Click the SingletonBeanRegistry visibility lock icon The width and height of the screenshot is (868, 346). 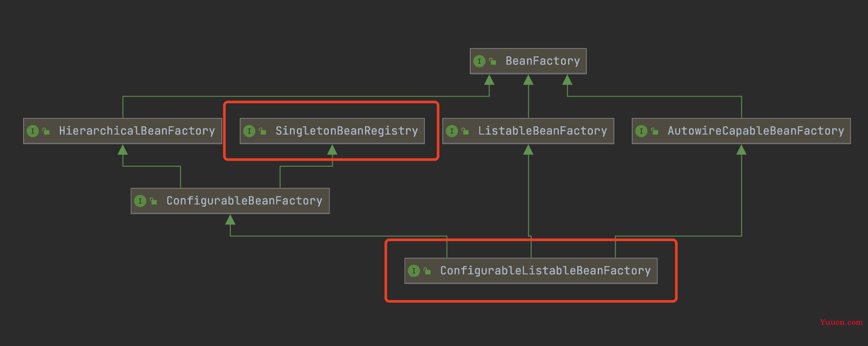pos(262,131)
